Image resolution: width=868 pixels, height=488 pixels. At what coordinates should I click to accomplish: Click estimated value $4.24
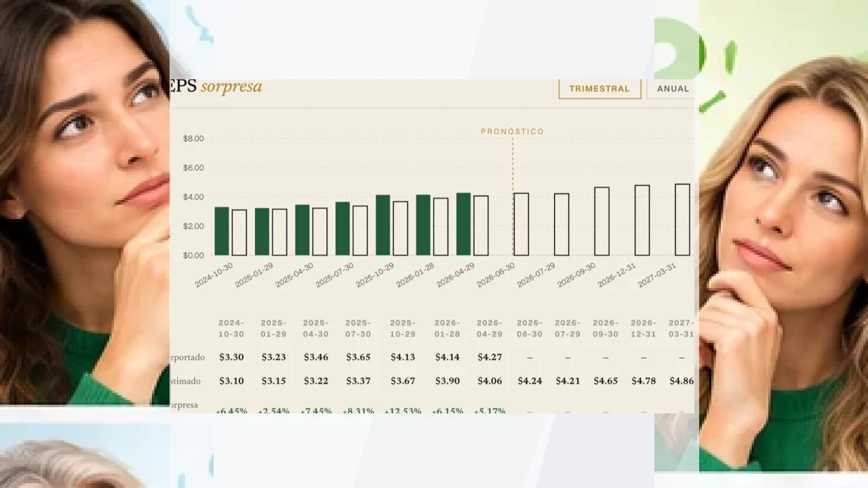point(530,382)
